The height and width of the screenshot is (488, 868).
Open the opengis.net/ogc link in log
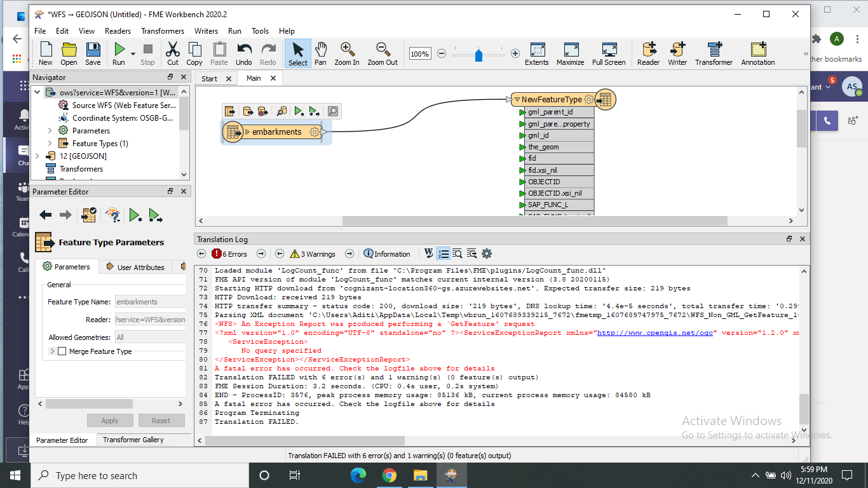click(655, 332)
